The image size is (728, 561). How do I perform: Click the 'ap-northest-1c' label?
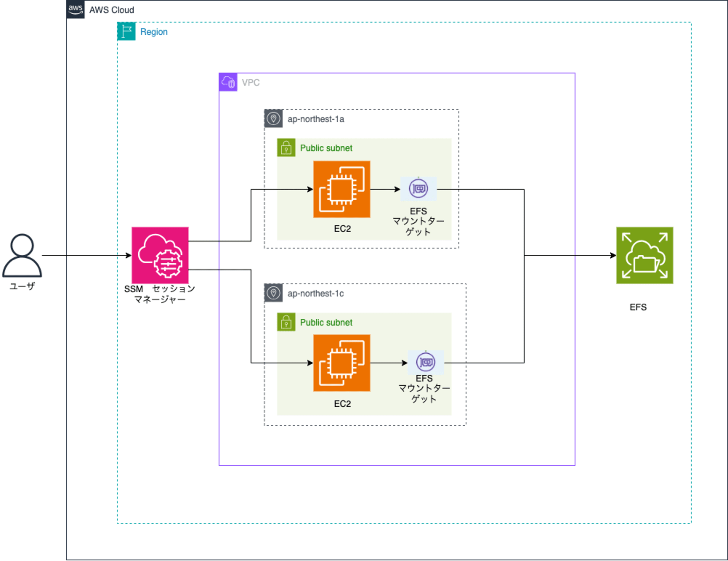316,293
